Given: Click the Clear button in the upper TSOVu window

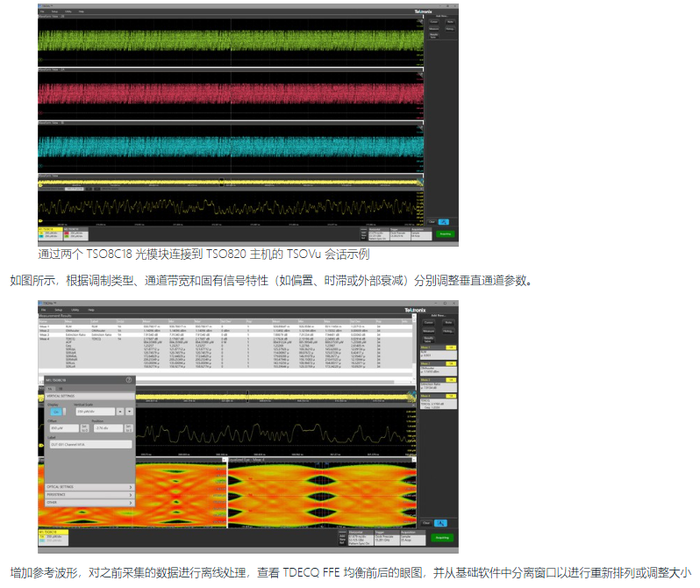Looking at the screenshot, I should pyautogui.click(x=432, y=222).
